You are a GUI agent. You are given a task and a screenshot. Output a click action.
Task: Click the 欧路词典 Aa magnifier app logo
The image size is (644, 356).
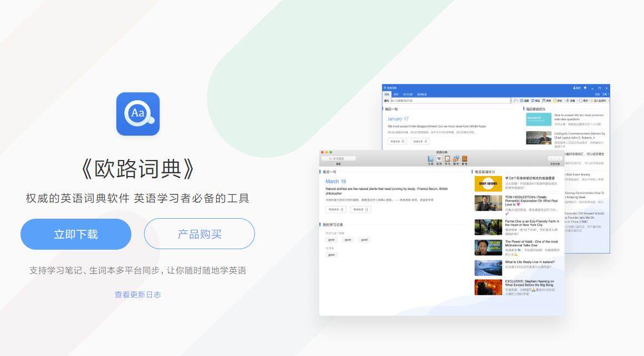coord(138,114)
